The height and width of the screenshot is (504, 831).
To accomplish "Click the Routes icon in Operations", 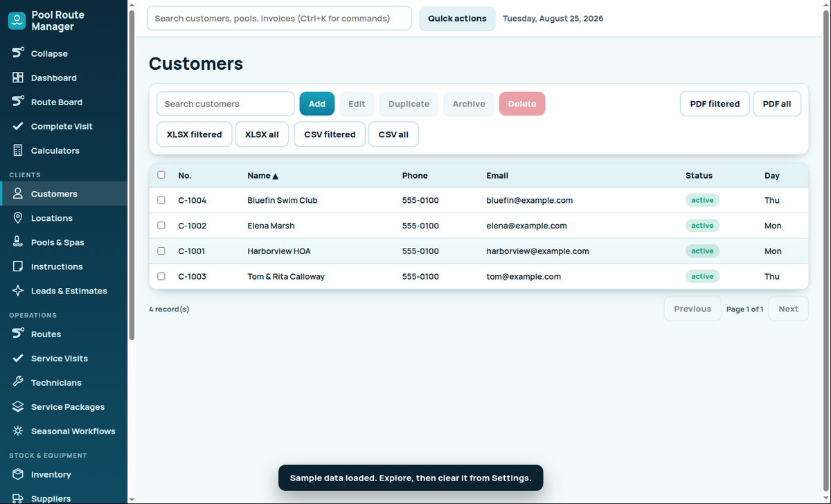I will point(19,334).
